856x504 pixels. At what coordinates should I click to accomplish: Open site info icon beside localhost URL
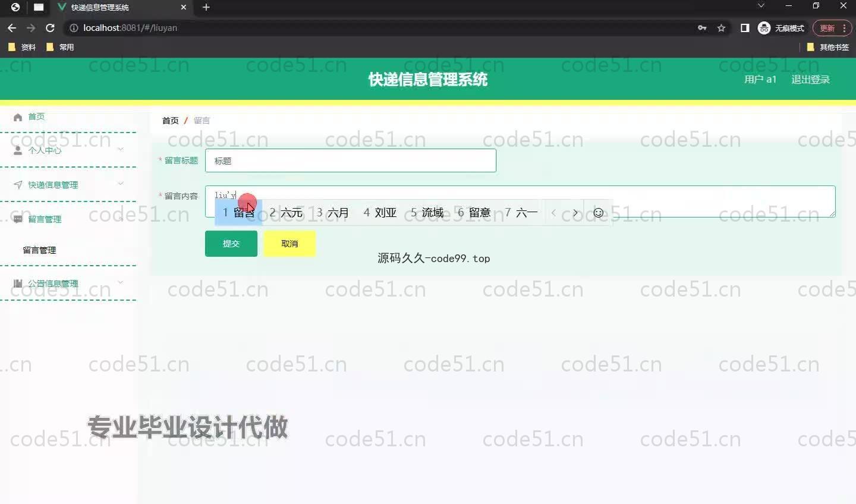[74, 28]
